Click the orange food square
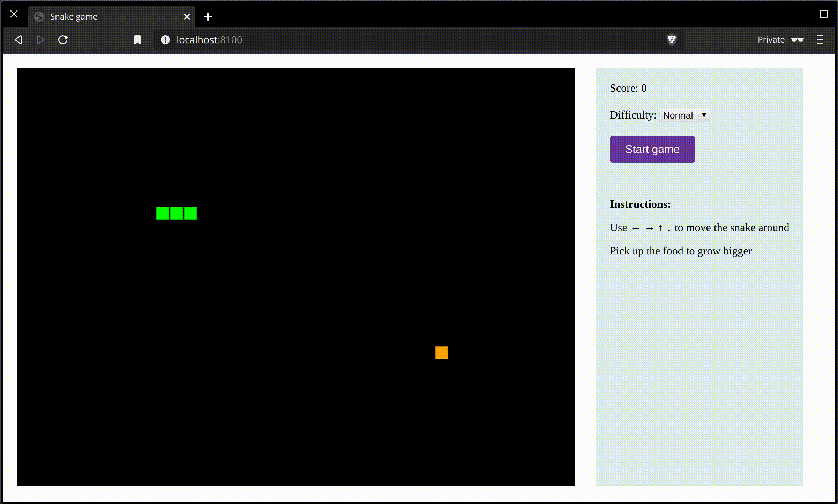The width and height of the screenshot is (838, 504). 441,353
